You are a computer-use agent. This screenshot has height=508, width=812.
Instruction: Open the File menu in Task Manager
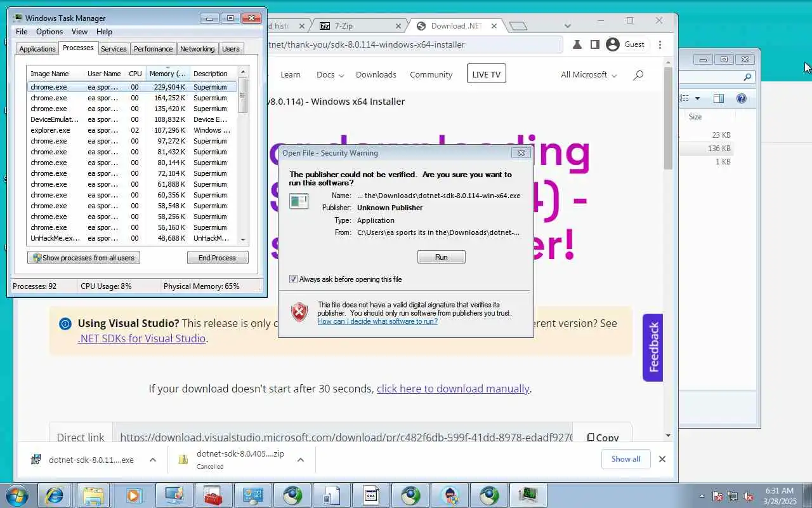pos(22,32)
